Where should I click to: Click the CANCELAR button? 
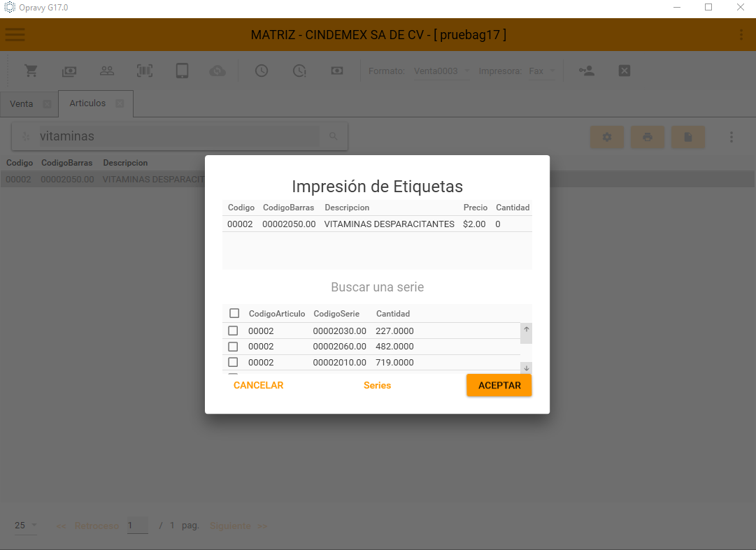(259, 385)
